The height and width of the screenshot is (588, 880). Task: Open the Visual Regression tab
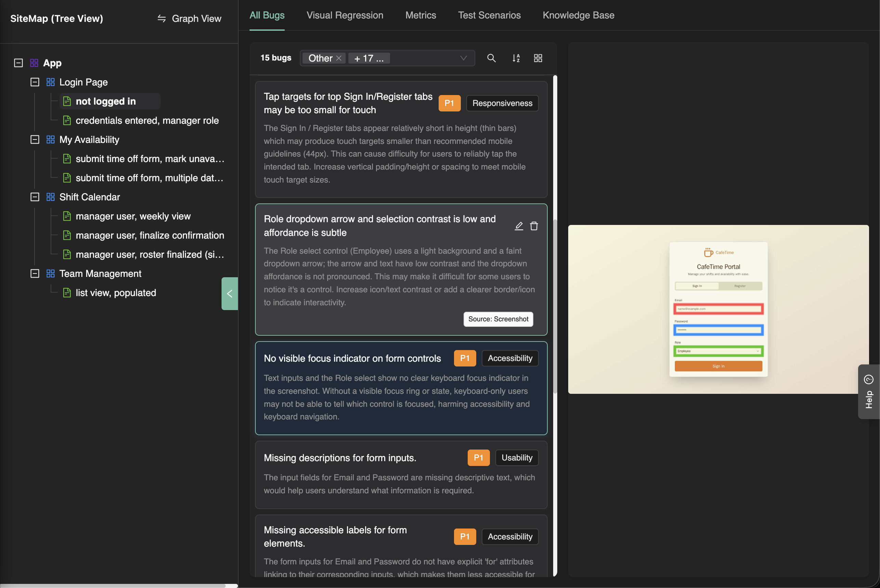point(345,15)
